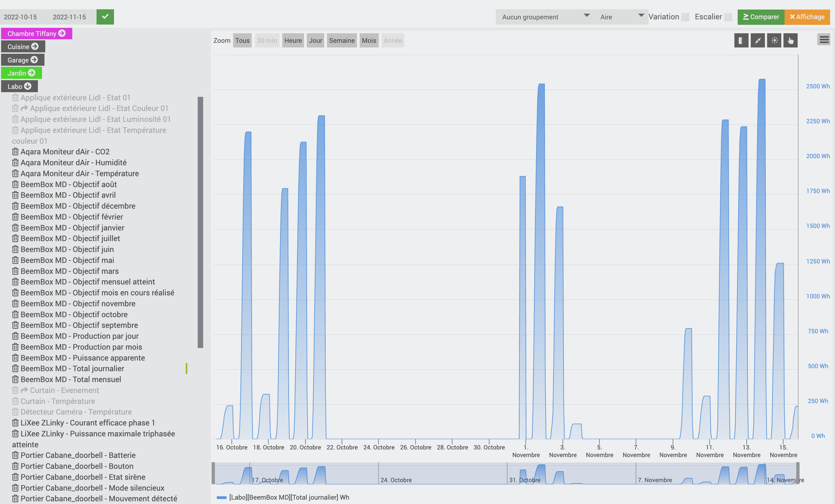The width and height of the screenshot is (835, 504).
Task: Select BeemBox MD - Objectif octobre
Action: [74, 314]
